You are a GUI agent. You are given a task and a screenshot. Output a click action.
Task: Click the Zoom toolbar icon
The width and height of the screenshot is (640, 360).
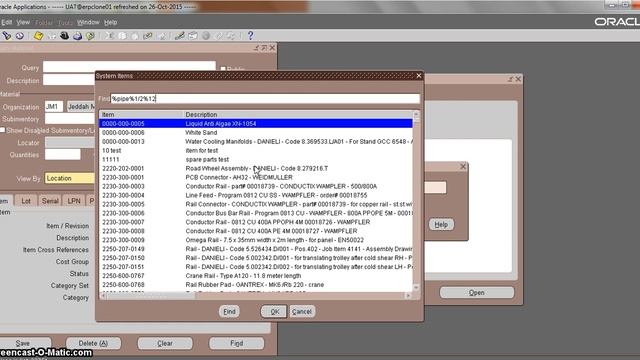(x=193, y=36)
